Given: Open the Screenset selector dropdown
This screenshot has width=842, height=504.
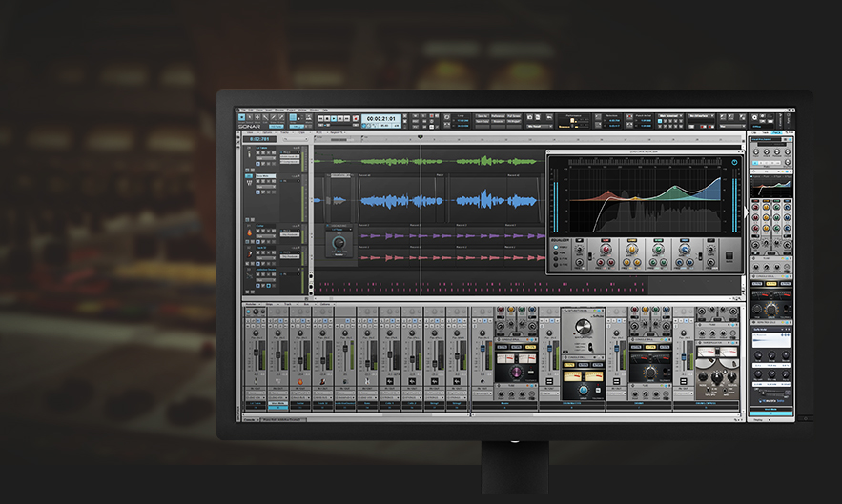Looking at the screenshot, I should pyautogui.click(x=670, y=116).
